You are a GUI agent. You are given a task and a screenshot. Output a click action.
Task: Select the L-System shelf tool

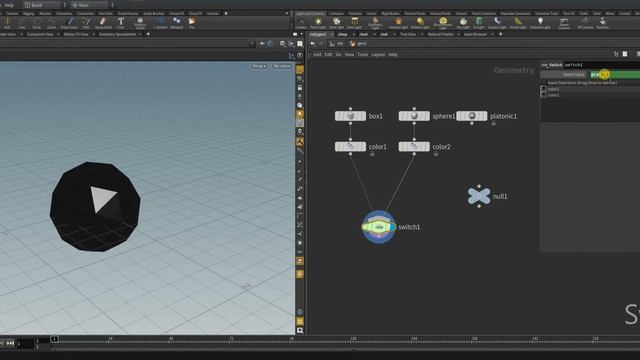[160, 23]
